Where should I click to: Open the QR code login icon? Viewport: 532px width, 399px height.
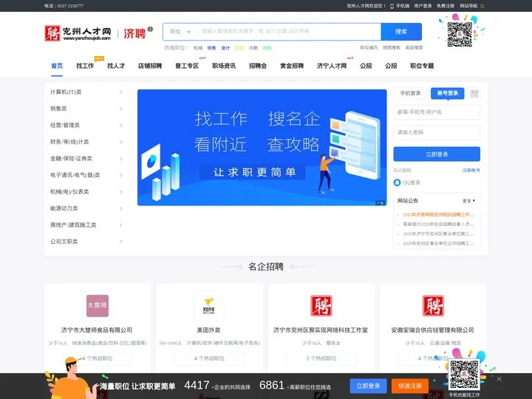474,94
